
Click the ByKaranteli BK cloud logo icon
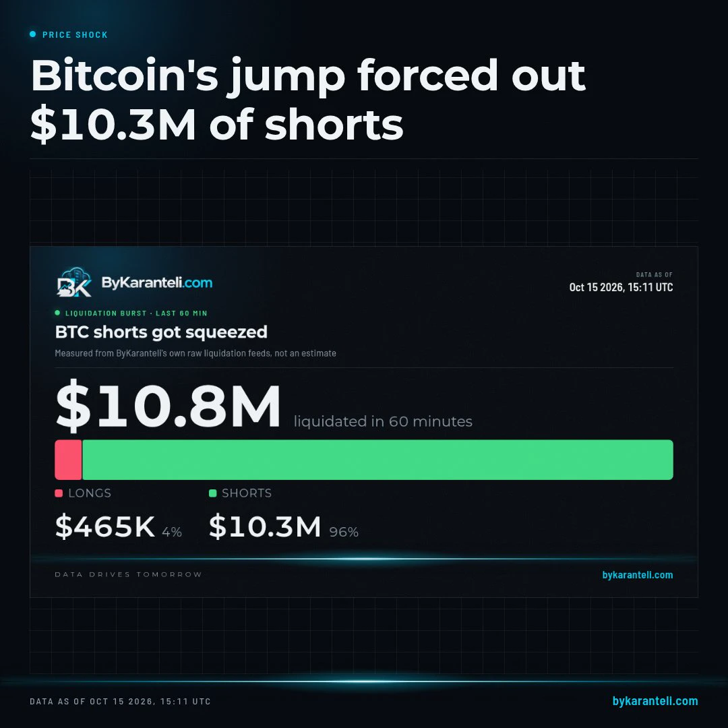pos(74,282)
